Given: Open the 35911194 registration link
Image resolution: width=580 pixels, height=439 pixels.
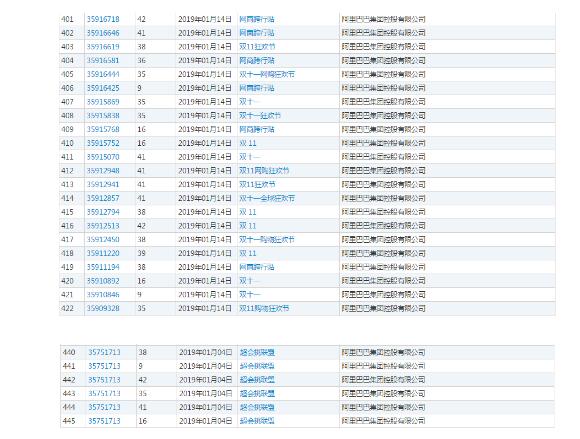Looking at the screenshot, I should click(103, 267).
